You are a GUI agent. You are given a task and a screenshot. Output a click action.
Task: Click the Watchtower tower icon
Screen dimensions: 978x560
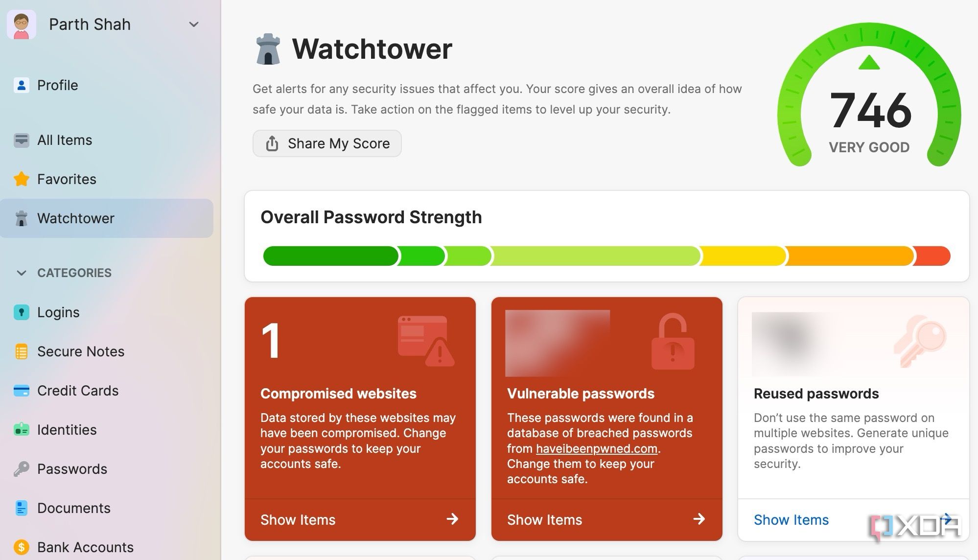point(22,218)
